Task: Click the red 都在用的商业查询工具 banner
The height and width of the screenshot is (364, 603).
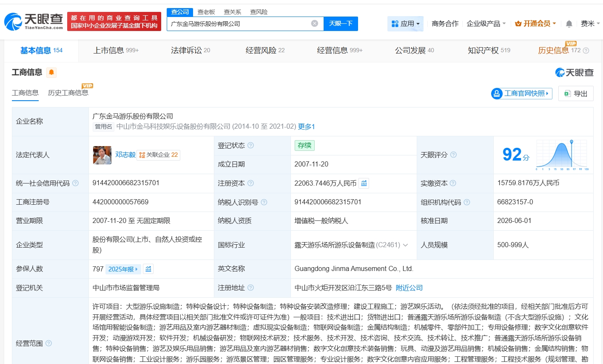Action: click(114, 22)
